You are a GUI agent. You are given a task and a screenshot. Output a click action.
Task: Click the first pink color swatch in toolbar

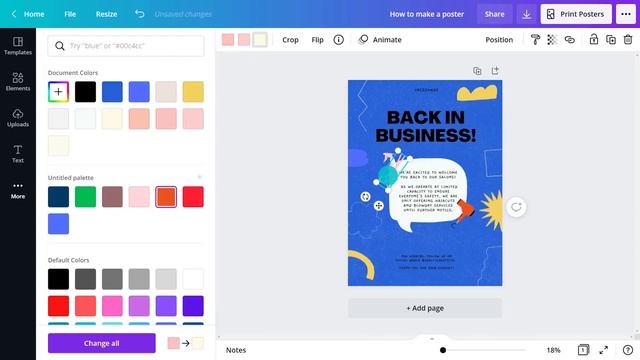[x=228, y=40]
